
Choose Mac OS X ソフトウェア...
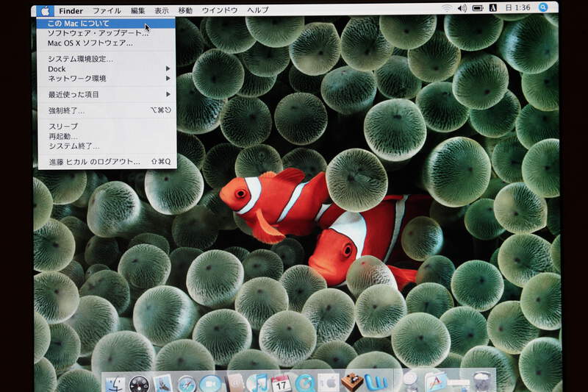click(106, 43)
